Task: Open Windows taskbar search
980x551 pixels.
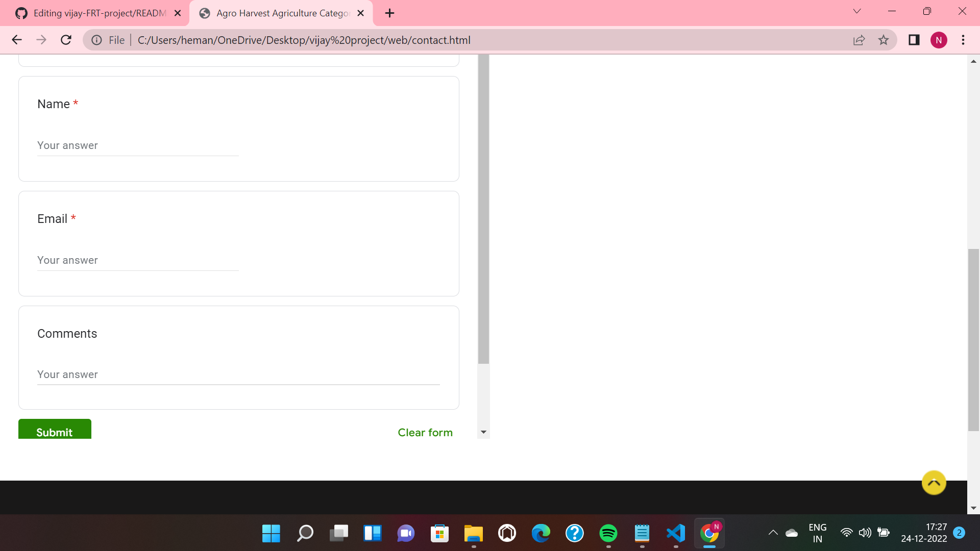Action: coord(305,534)
